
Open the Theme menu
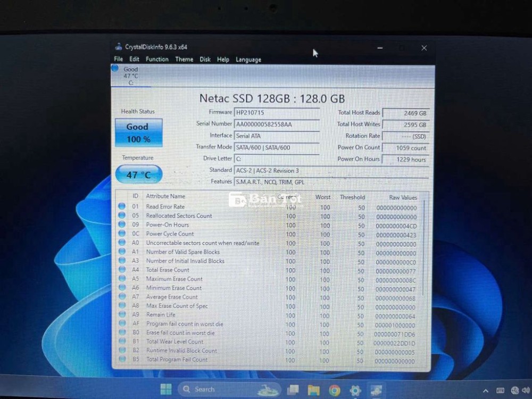click(184, 60)
